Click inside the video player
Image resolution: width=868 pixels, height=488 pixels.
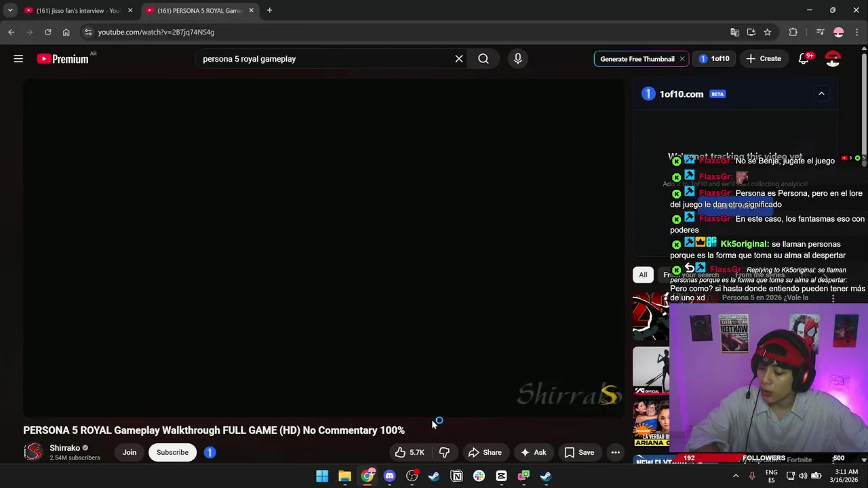coord(323,247)
